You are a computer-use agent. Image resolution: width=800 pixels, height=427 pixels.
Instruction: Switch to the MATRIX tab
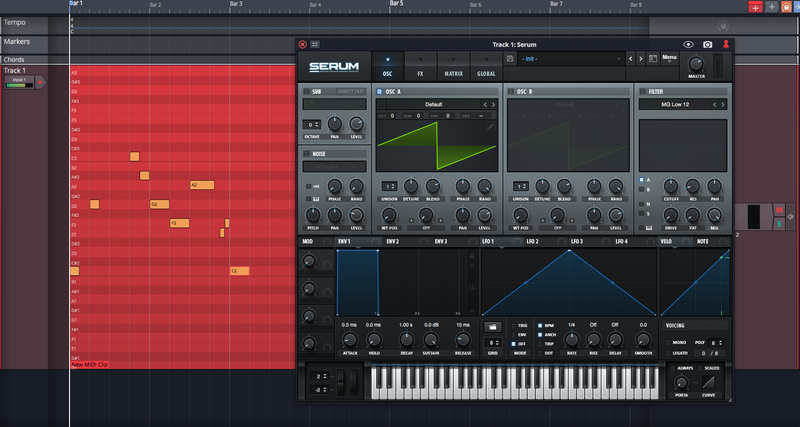coord(453,66)
